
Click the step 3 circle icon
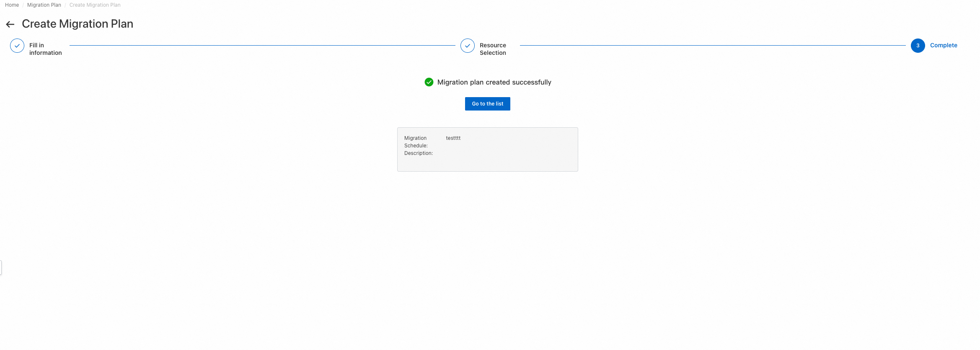[x=918, y=46]
